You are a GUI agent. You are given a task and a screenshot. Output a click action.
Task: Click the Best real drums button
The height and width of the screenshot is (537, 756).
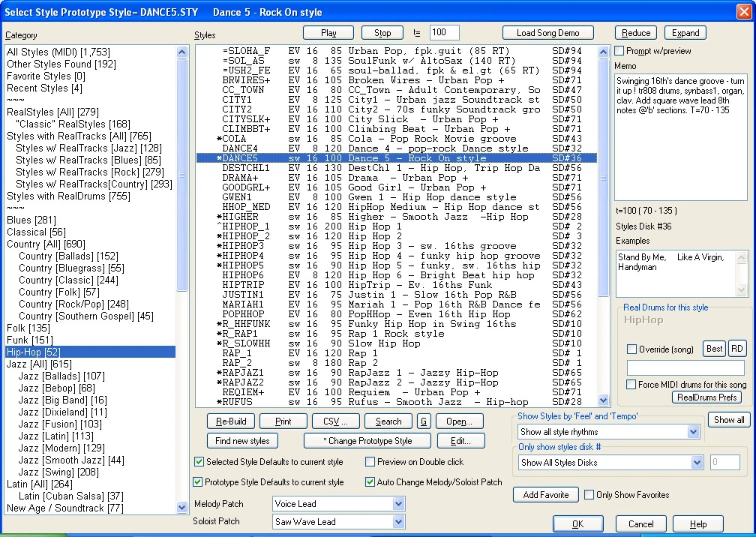[x=714, y=349]
